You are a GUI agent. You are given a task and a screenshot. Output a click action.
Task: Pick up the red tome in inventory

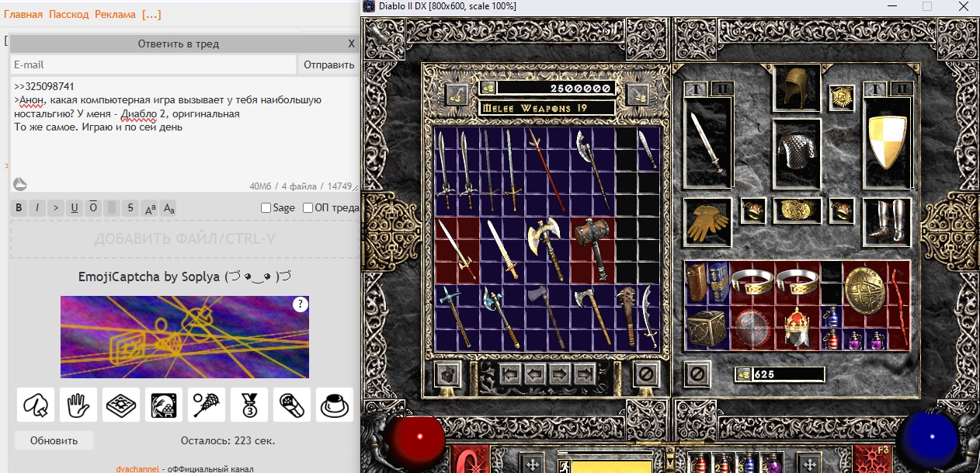pos(697,283)
